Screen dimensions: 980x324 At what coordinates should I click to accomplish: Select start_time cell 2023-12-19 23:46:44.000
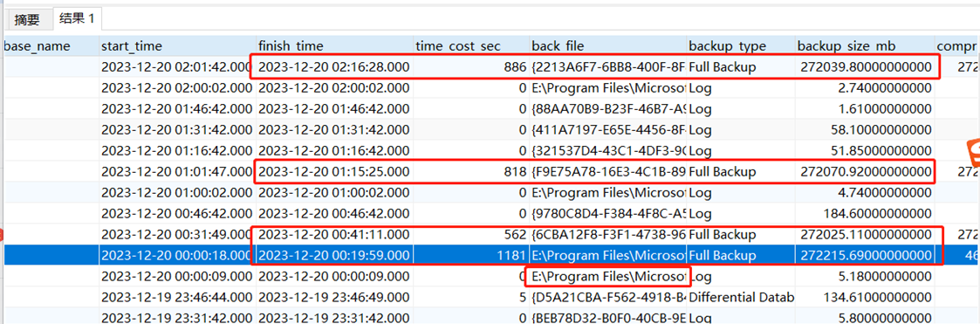coord(177,297)
